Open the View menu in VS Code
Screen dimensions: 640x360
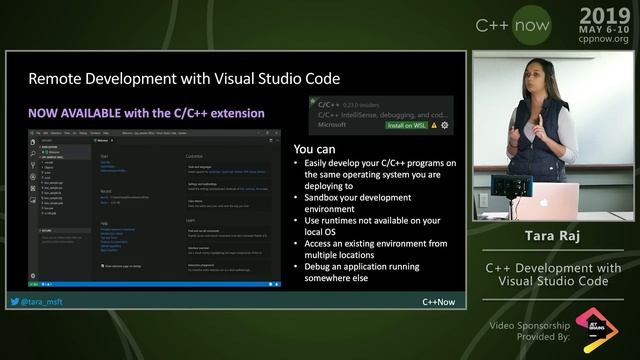[67, 133]
